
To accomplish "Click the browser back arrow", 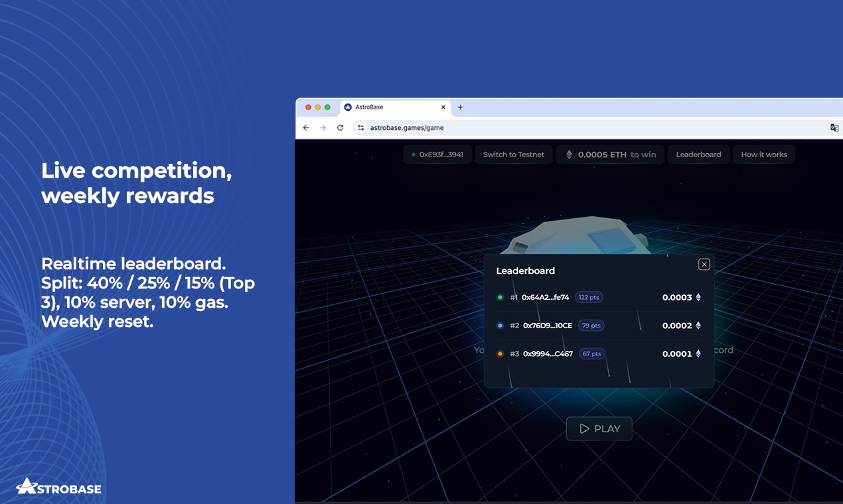I will click(x=306, y=127).
